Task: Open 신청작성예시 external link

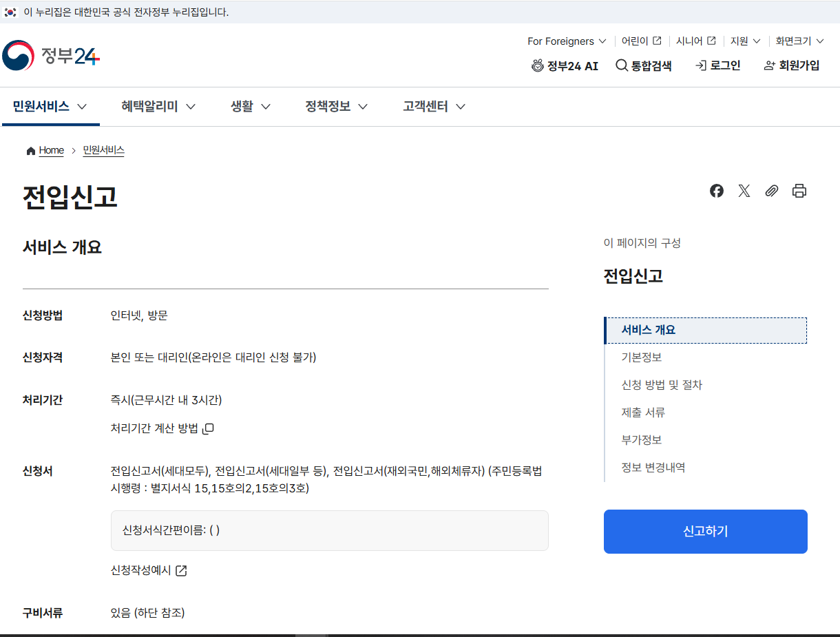Action: pos(149,570)
